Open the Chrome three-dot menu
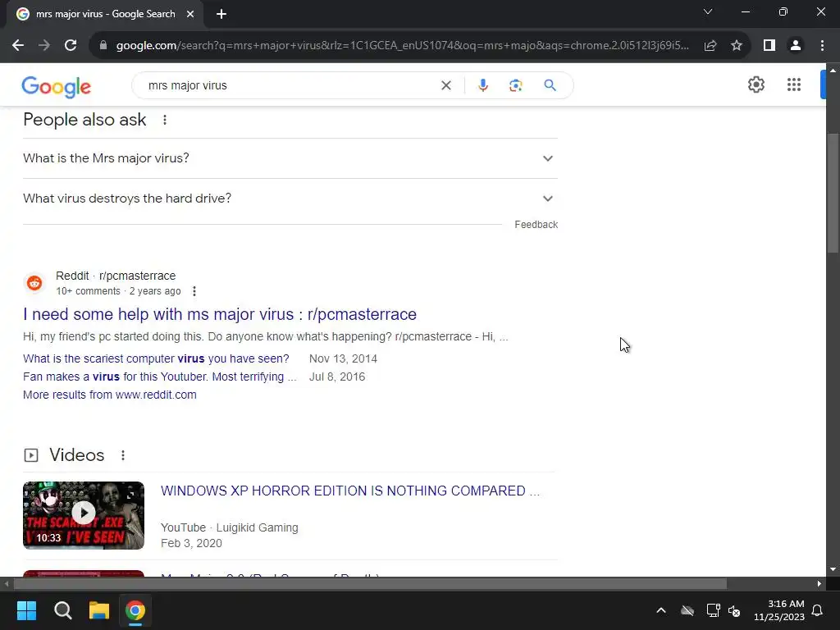This screenshot has width=840, height=630. (822, 46)
